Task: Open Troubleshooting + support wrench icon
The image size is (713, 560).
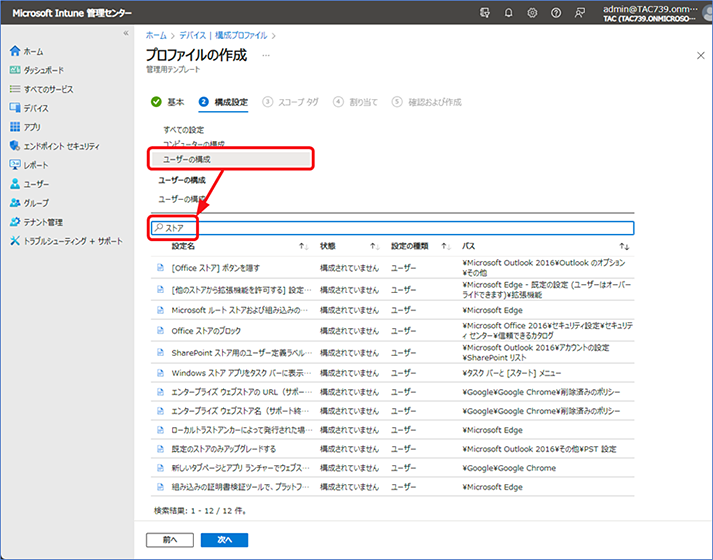Action: (15, 241)
